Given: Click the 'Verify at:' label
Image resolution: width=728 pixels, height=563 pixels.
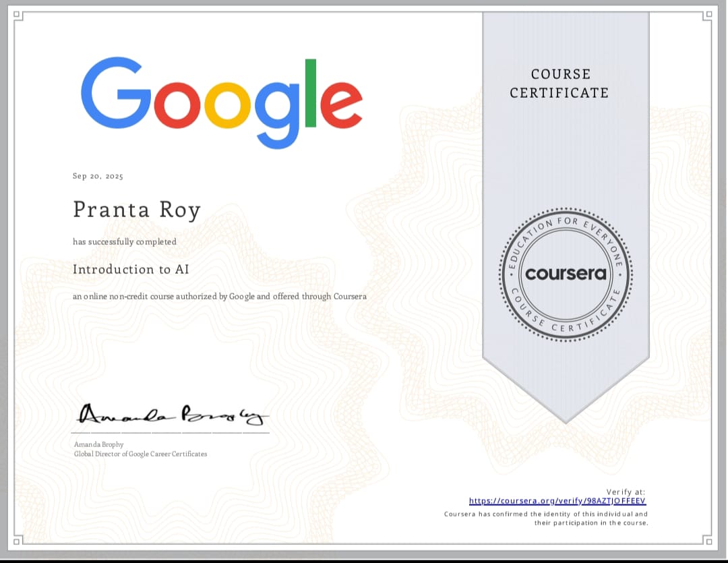Looking at the screenshot, I should [x=626, y=492].
